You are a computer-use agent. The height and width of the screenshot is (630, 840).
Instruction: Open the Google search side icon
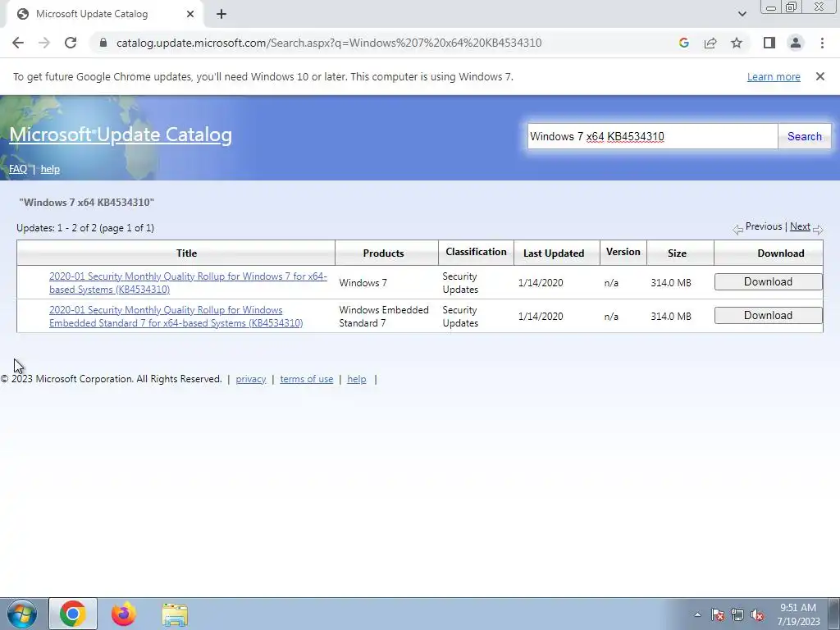point(683,43)
